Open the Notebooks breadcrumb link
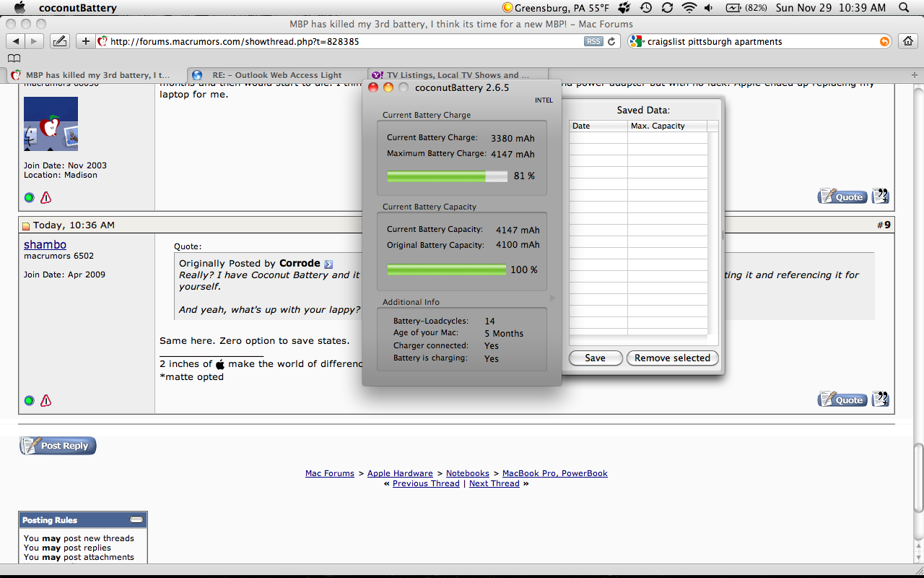 click(x=468, y=473)
